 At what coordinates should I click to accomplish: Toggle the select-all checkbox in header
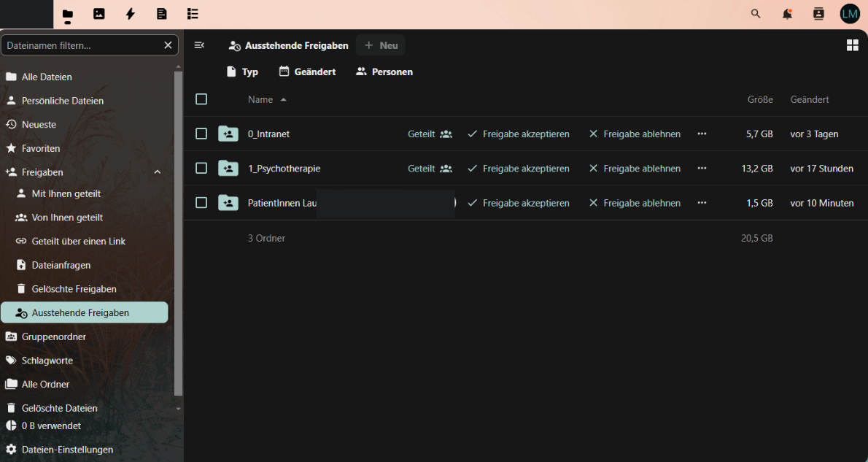(201, 99)
